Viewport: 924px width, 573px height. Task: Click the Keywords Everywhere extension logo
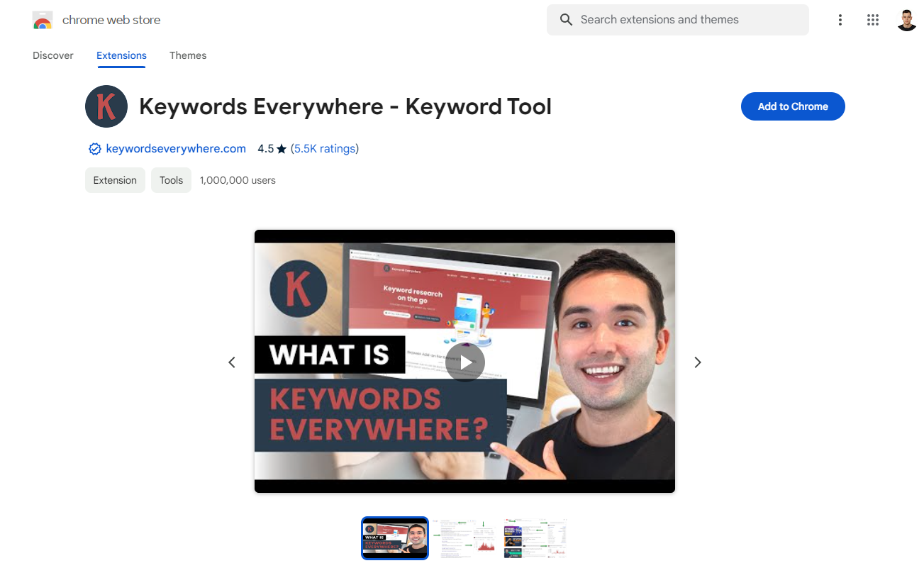click(x=106, y=106)
